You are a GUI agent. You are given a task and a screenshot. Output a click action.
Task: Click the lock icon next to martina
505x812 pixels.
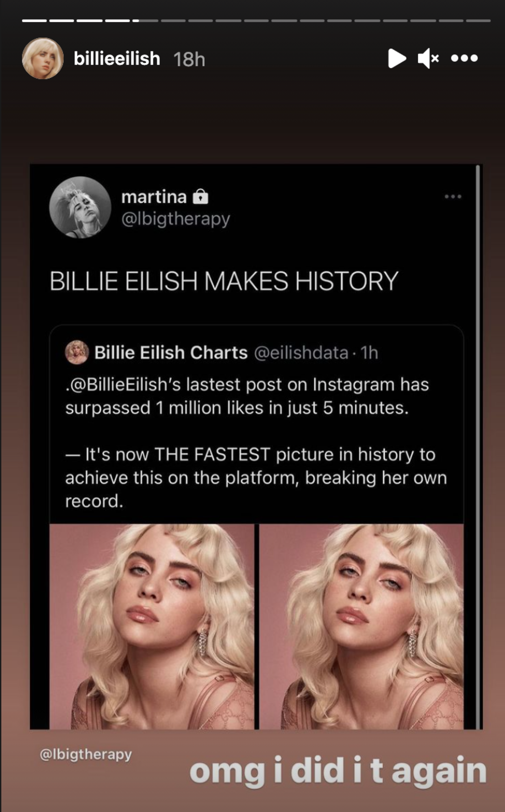[x=200, y=197]
